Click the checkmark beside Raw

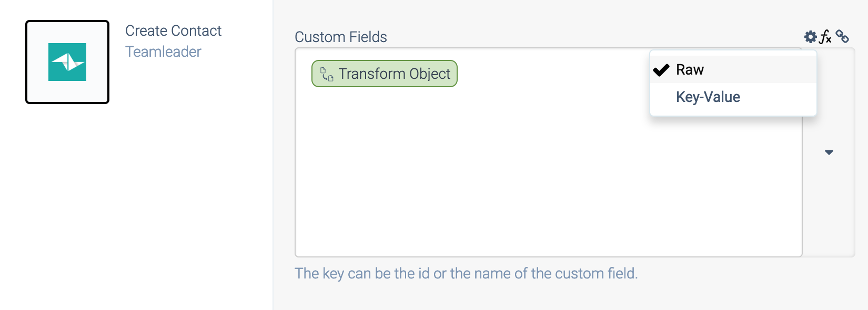[661, 70]
